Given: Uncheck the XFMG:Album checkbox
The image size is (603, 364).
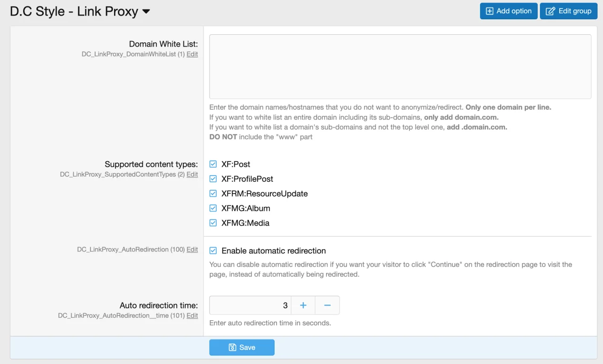Looking at the screenshot, I should (213, 208).
